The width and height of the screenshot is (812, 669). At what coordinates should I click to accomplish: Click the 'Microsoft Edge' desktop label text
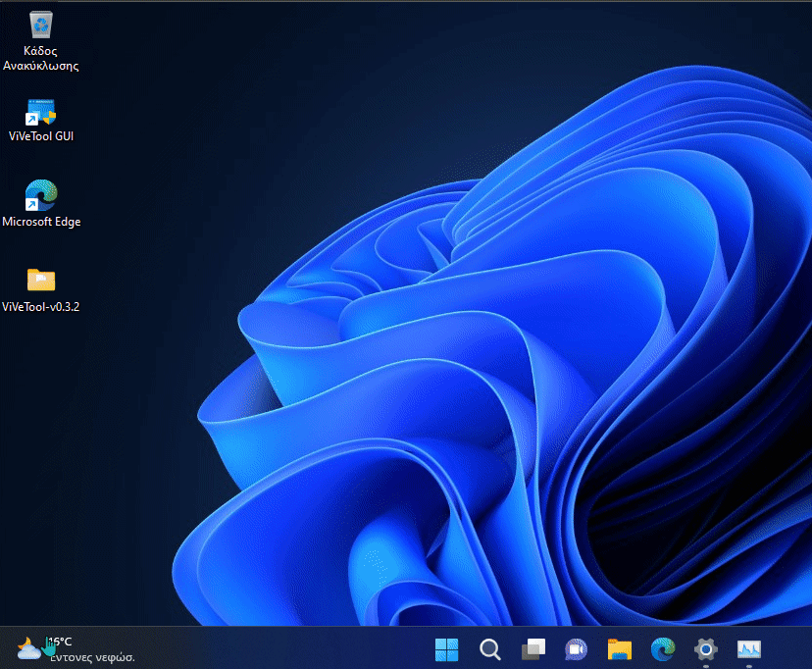pos(41,222)
